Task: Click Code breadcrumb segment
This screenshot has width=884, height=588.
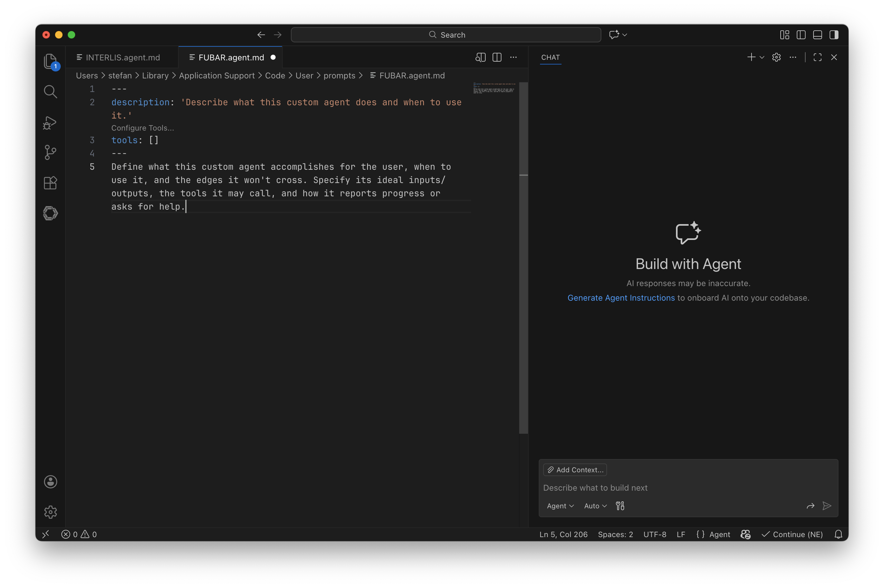Action: click(x=275, y=76)
